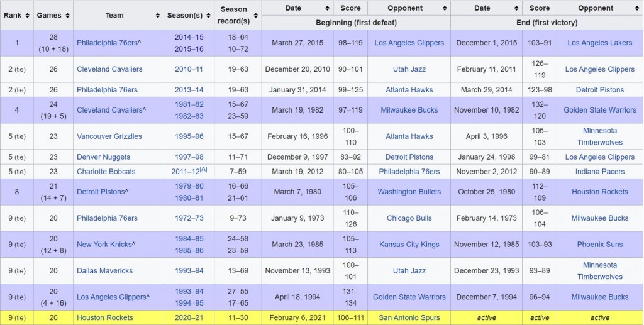Open the 2014–15 season link
Image resolution: width=644 pixels, height=325 pixels.
pyautogui.click(x=189, y=37)
